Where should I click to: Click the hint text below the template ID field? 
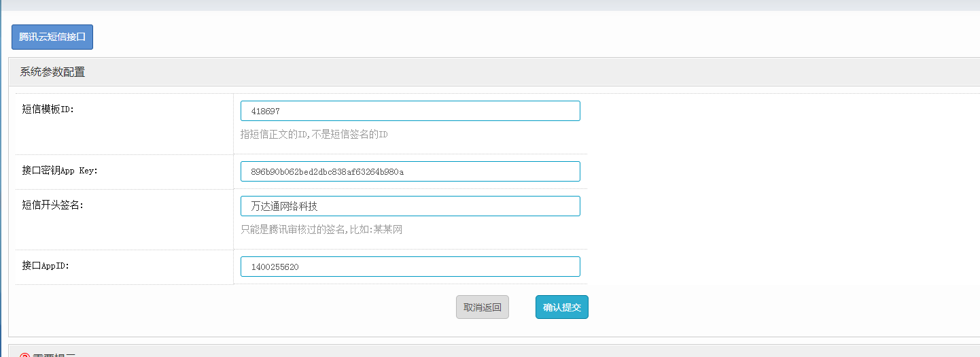click(314, 134)
